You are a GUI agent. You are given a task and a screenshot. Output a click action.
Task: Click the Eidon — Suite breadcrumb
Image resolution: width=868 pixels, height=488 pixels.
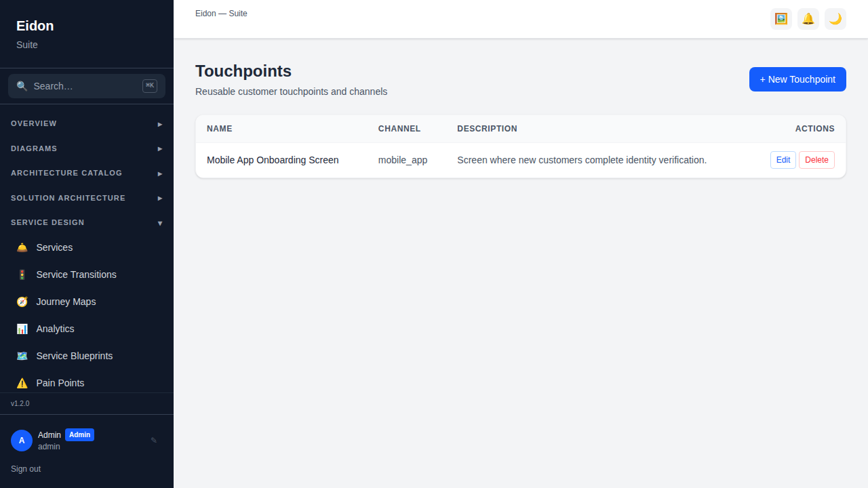221,14
